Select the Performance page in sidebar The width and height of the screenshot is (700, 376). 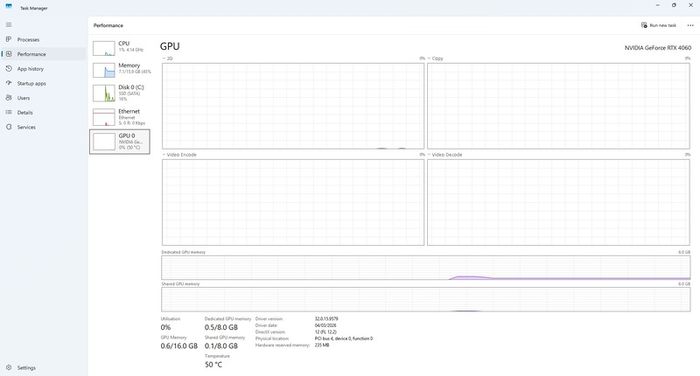[43, 54]
